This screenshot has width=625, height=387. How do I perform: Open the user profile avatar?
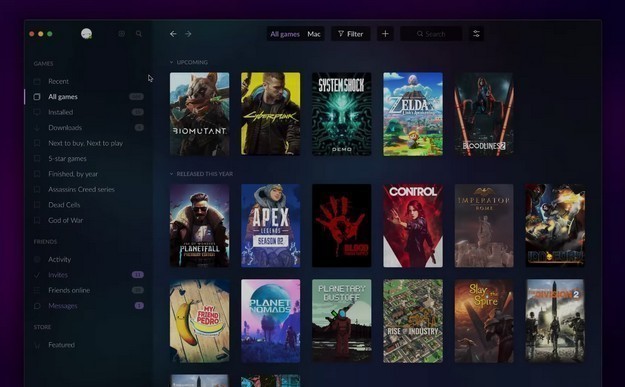point(86,34)
